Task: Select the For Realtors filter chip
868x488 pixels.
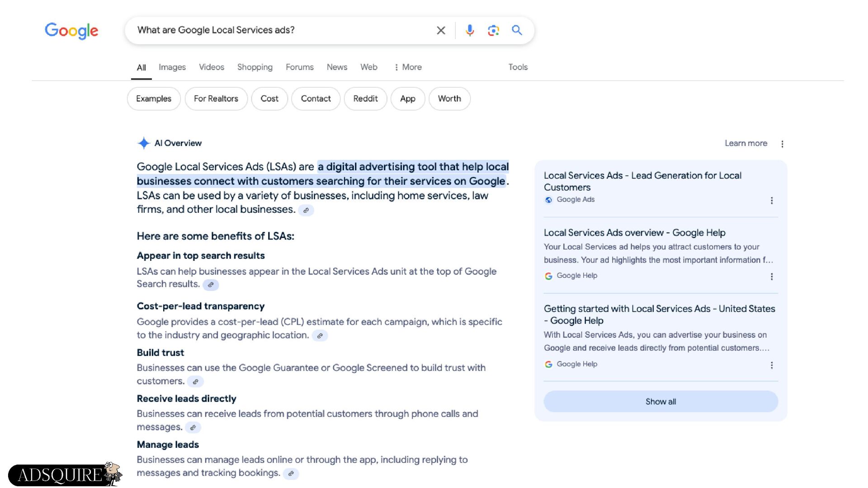Action: (216, 99)
